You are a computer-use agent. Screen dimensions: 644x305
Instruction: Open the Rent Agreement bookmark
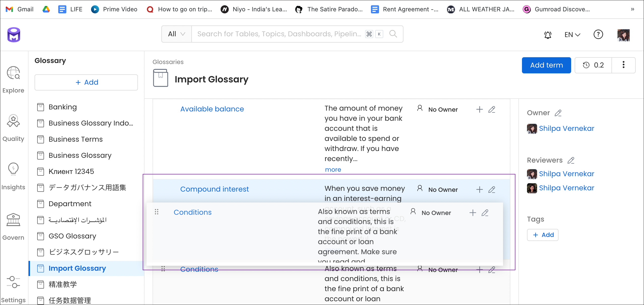tap(405, 9)
